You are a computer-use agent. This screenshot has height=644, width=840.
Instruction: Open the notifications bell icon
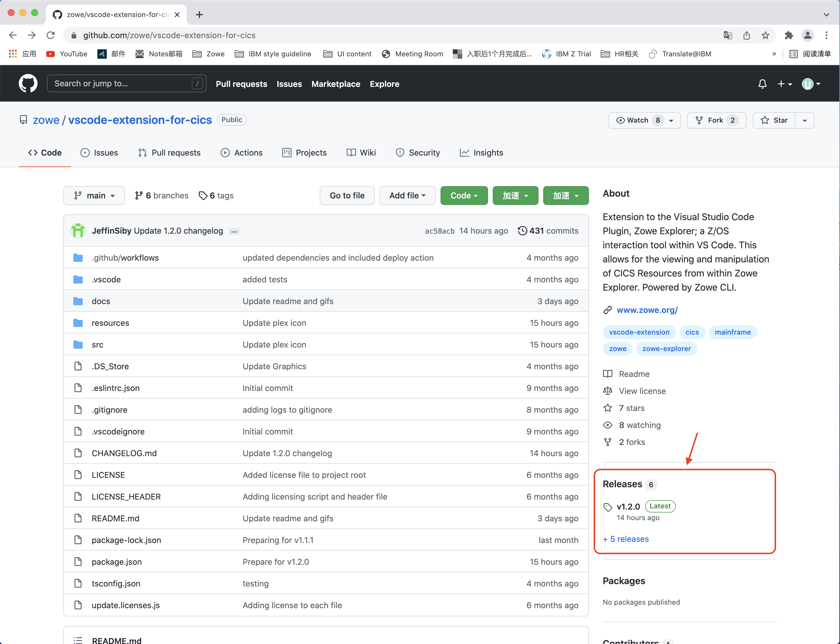(x=762, y=84)
